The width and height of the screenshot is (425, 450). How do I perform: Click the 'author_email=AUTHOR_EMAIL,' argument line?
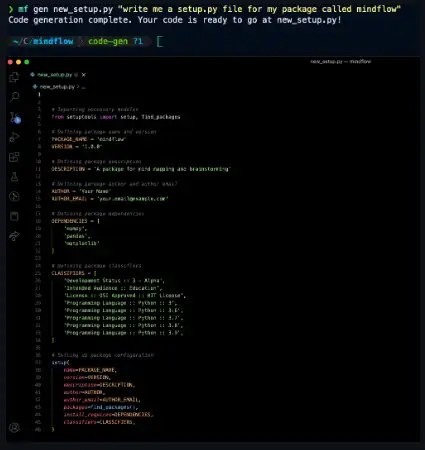(102, 400)
